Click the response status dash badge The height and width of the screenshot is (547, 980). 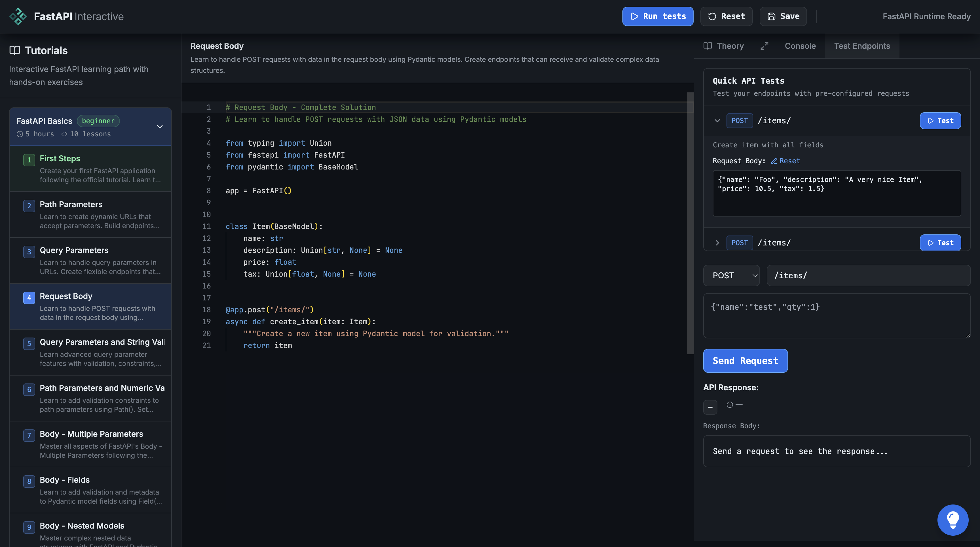[710, 407]
